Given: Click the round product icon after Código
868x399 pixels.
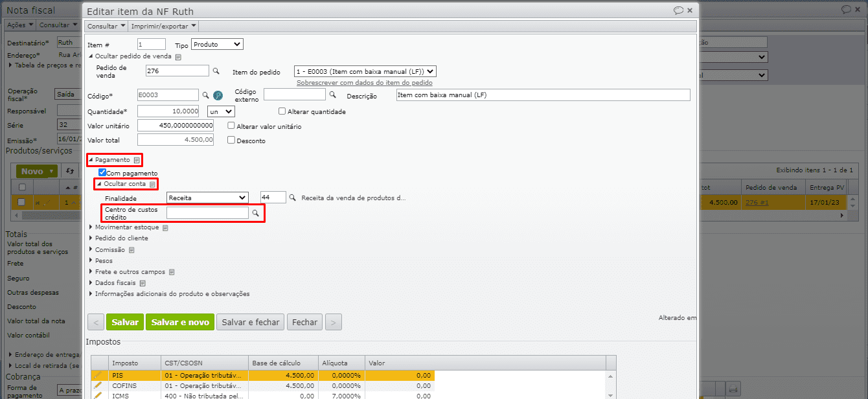Looking at the screenshot, I should click(x=218, y=95).
